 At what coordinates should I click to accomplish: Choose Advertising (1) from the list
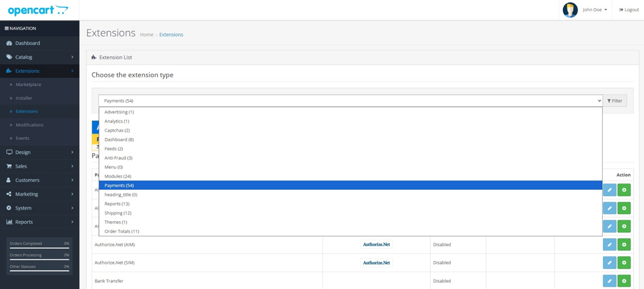click(350, 112)
